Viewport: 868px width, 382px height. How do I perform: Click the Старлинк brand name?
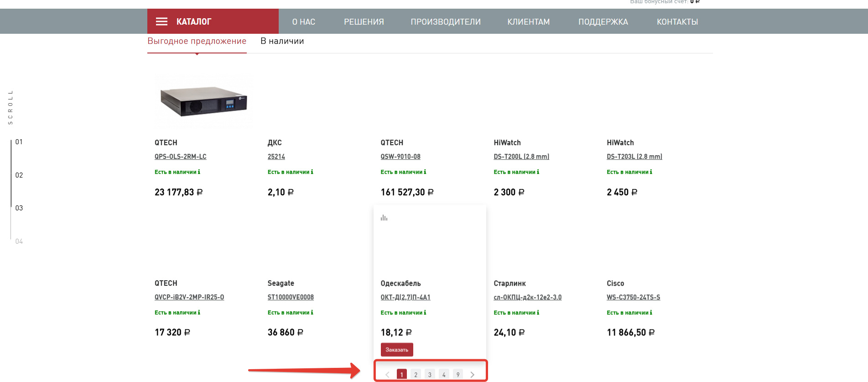[x=510, y=283]
